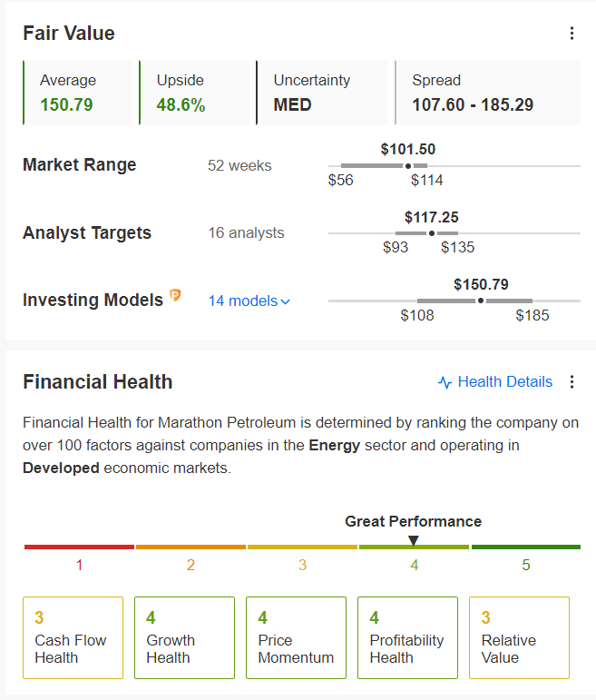The image size is (596, 700).
Task: Click the Market Range $101.50 slider dot
Action: tap(408, 166)
